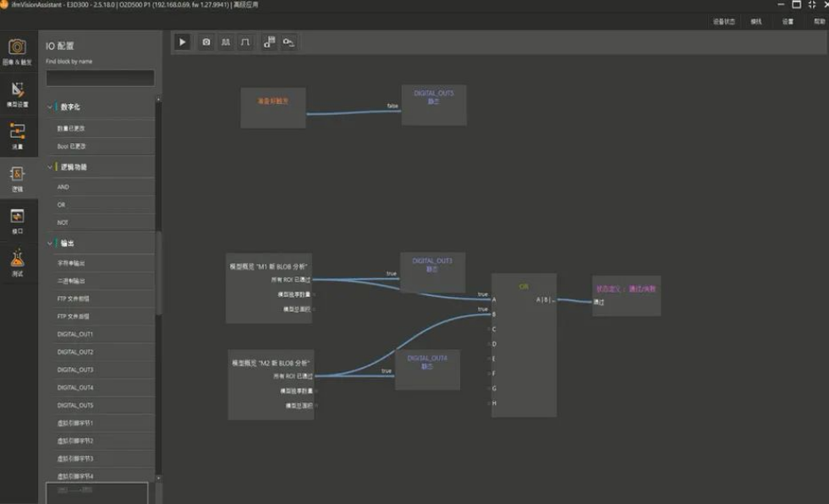Click the double pulse waveform toolbar icon
829x504 pixels.
point(226,41)
